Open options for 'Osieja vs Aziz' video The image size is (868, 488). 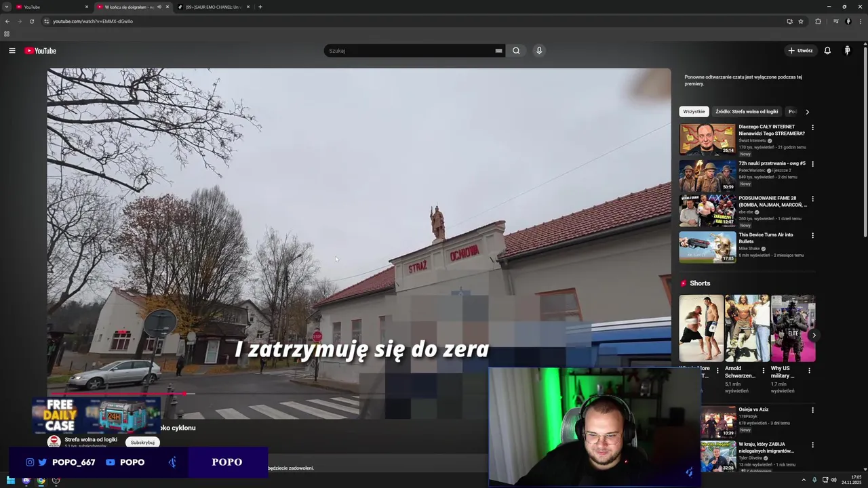(812, 410)
